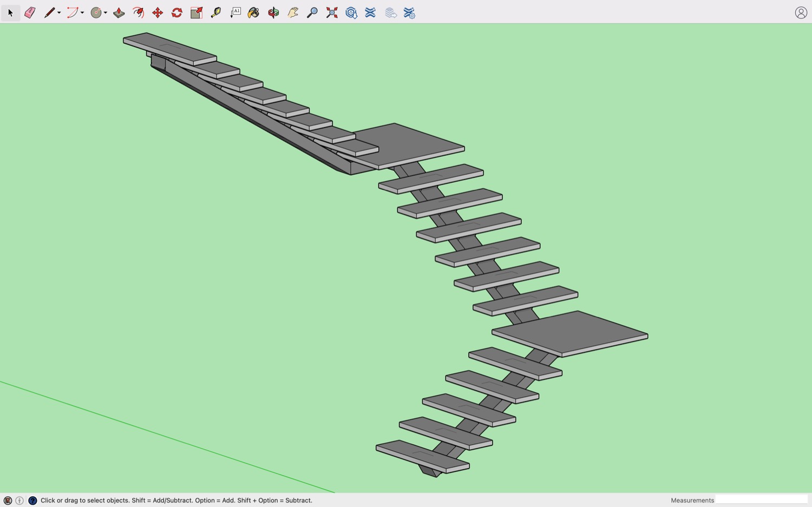Select the bottommost stair tread
This screenshot has height=507, width=812.
pyautogui.click(x=422, y=456)
